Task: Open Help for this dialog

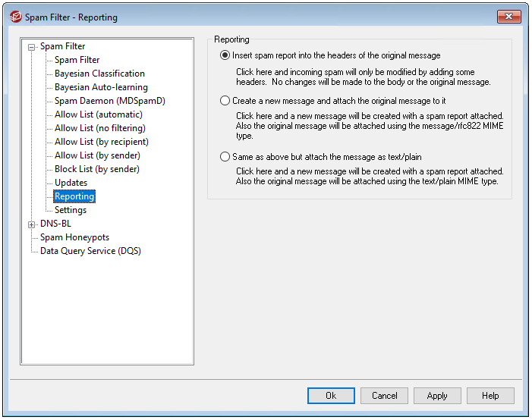Action: (x=490, y=396)
